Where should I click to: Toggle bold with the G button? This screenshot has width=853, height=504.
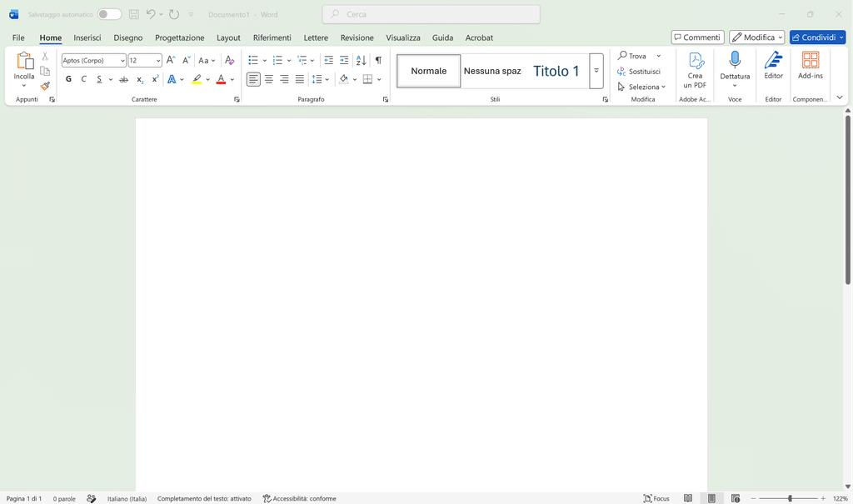pos(68,79)
